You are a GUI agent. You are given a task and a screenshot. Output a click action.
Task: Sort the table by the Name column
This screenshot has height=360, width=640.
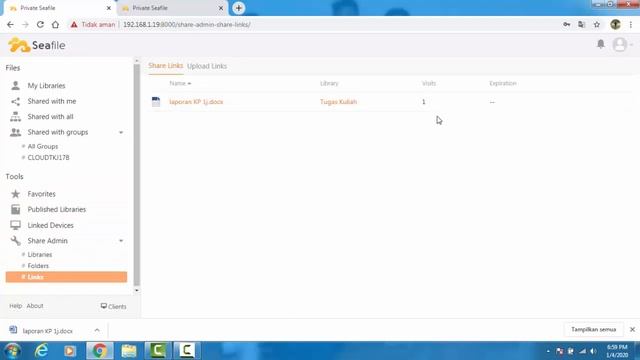click(180, 83)
